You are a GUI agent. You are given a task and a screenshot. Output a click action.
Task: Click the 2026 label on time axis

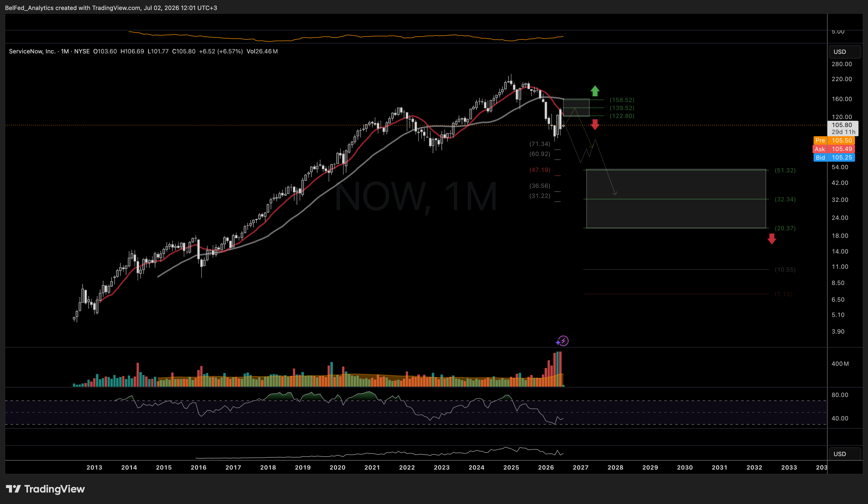click(x=546, y=467)
